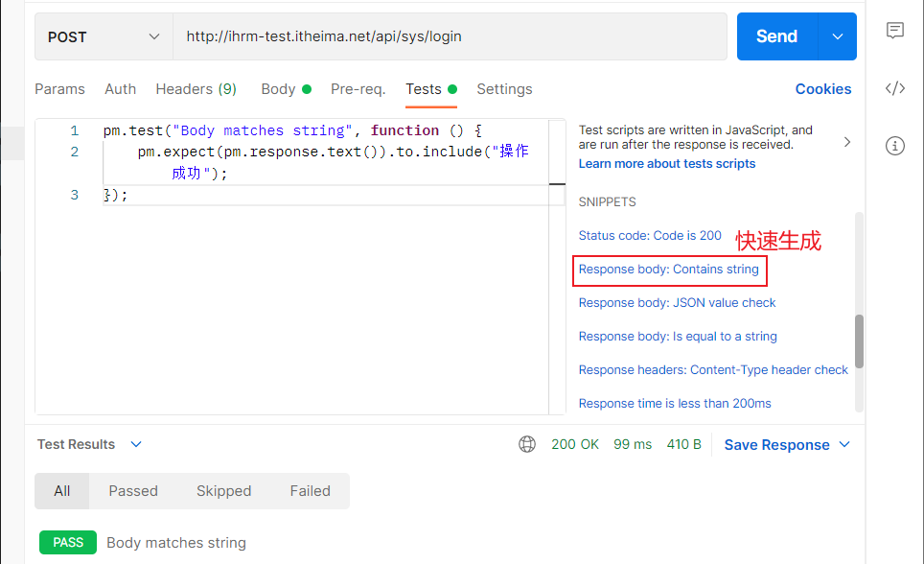The width and height of the screenshot is (924, 564).
Task: Click the request info icon
Action: point(895,146)
